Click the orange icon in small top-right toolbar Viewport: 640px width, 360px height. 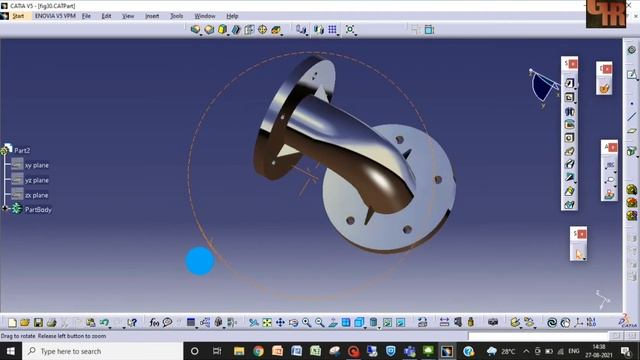(x=604, y=88)
